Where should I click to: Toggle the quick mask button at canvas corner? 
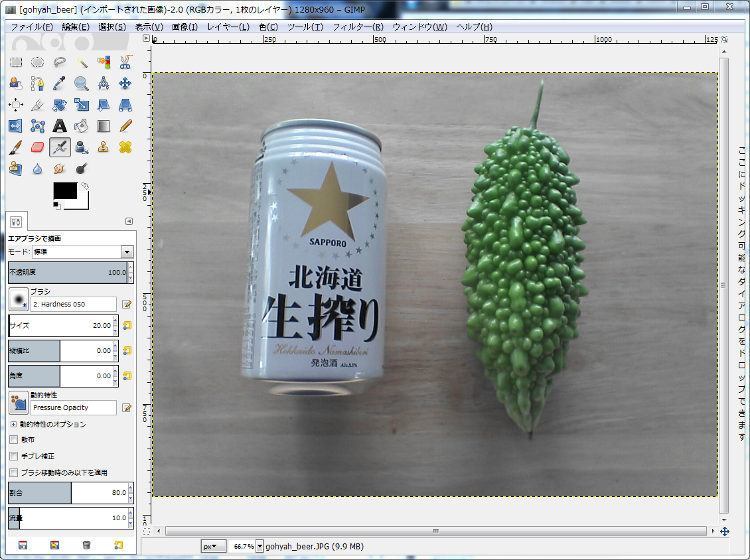147,531
